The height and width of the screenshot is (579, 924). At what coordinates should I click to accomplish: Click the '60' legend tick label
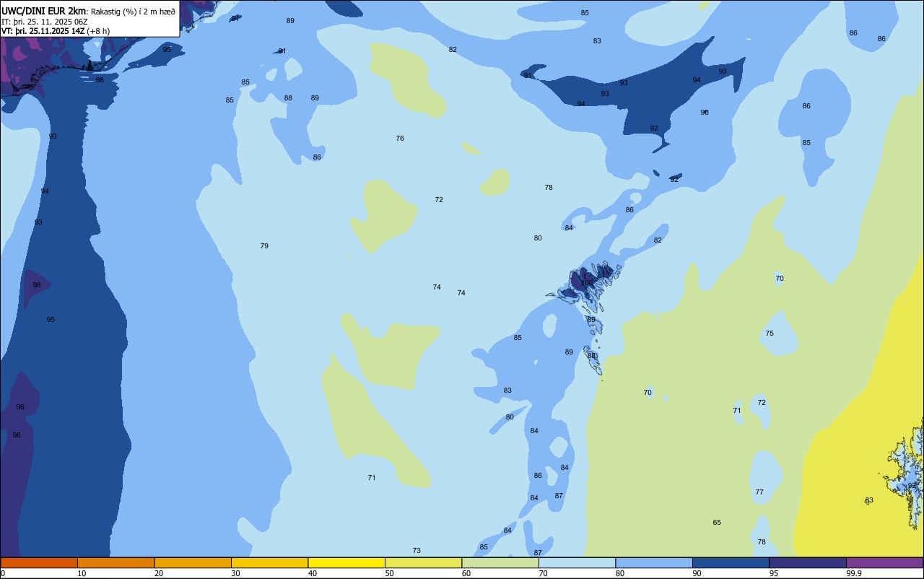tap(466, 573)
